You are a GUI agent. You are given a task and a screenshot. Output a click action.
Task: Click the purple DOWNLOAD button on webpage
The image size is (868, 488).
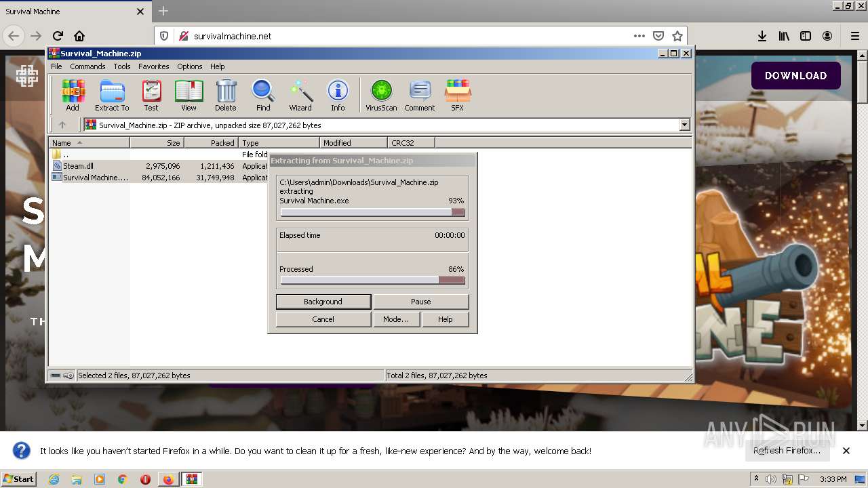coord(795,76)
